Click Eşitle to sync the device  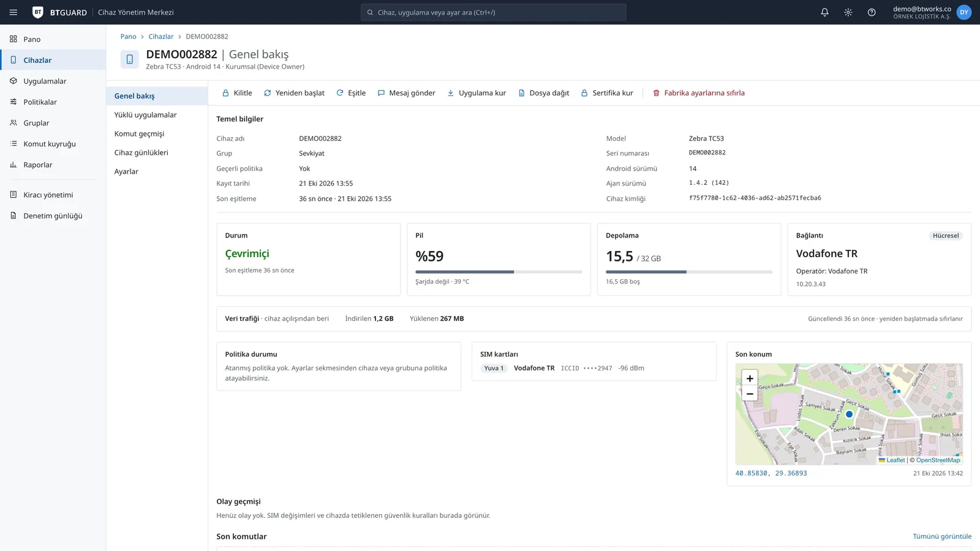(351, 93)
